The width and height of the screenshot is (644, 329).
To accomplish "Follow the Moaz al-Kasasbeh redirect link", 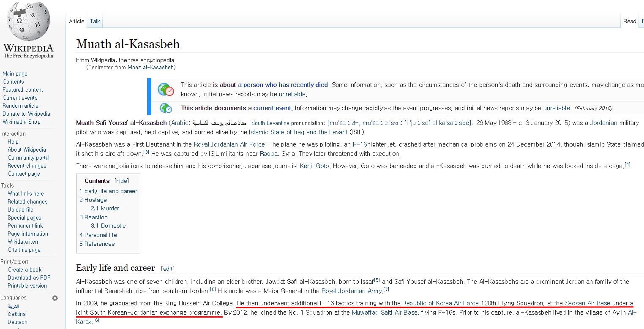I will pos(150,67).
